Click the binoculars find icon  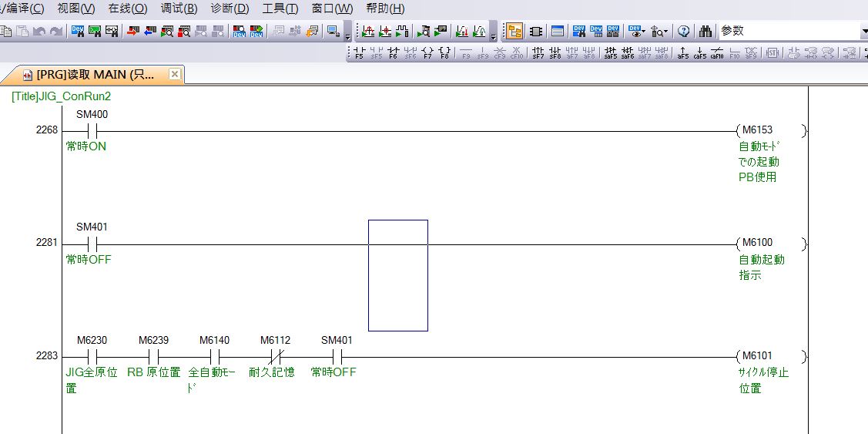705,32
